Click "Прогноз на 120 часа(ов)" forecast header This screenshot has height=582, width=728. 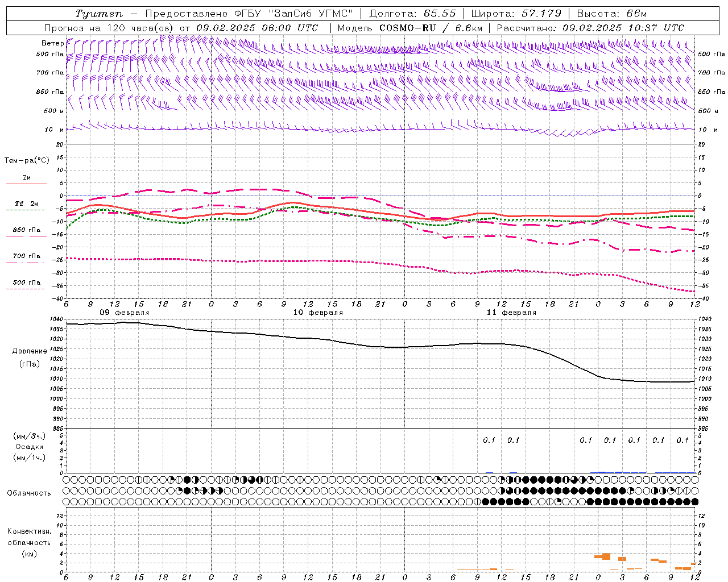tap(109, 27)
